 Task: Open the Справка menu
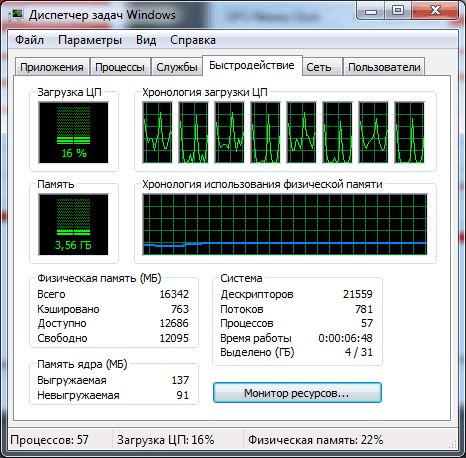tap(193, 40)
